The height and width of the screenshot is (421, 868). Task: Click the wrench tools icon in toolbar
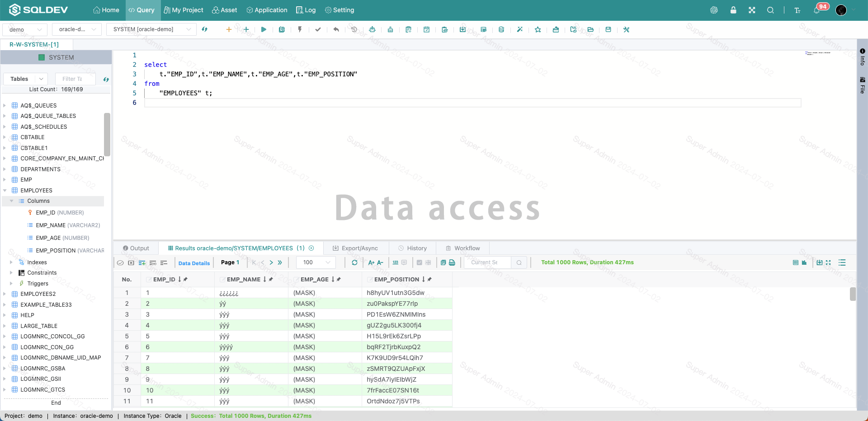(x=626, y=29)
